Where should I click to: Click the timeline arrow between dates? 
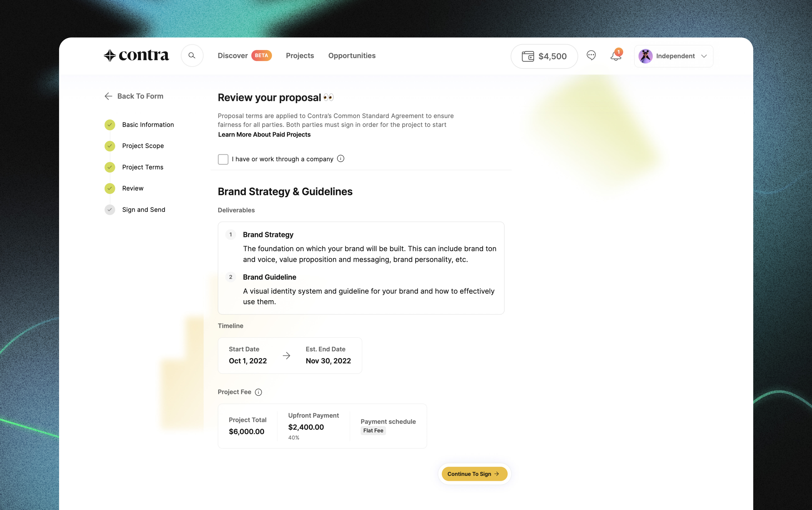pos(286,355)
